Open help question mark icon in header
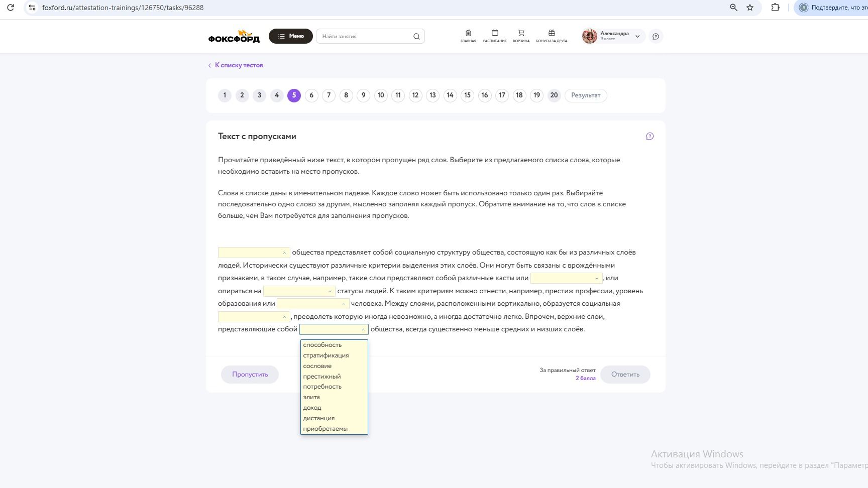The image size is (868, 488). [x=656, y=36]
